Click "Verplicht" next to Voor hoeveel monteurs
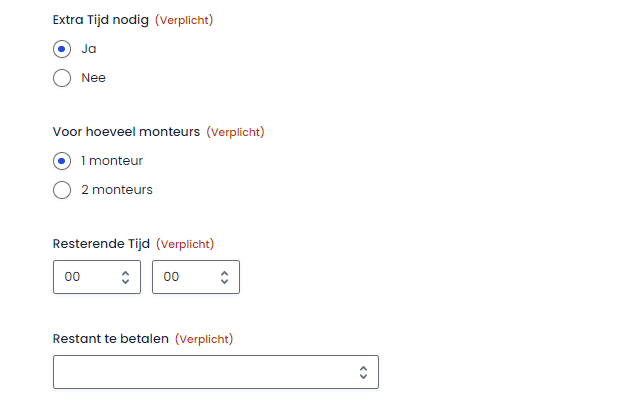Image resolution: width=644 pixels, height=408 pixels. coord(235,132)
